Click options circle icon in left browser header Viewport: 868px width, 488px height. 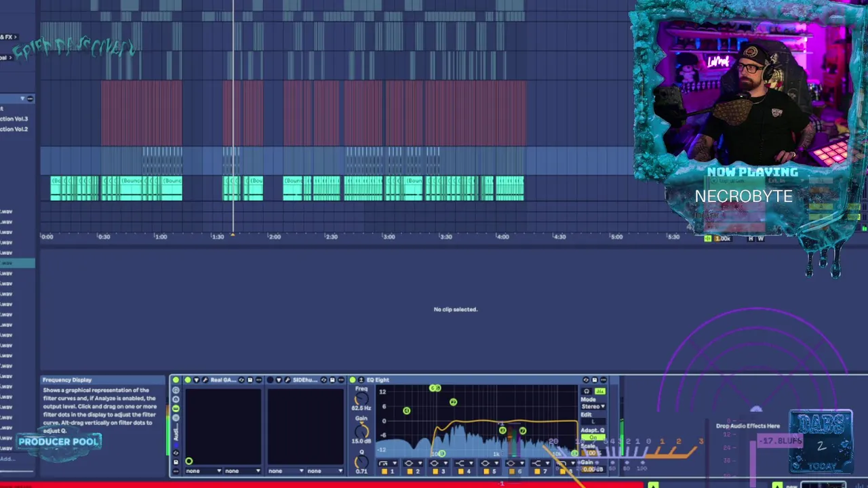[x=30, y=99]
